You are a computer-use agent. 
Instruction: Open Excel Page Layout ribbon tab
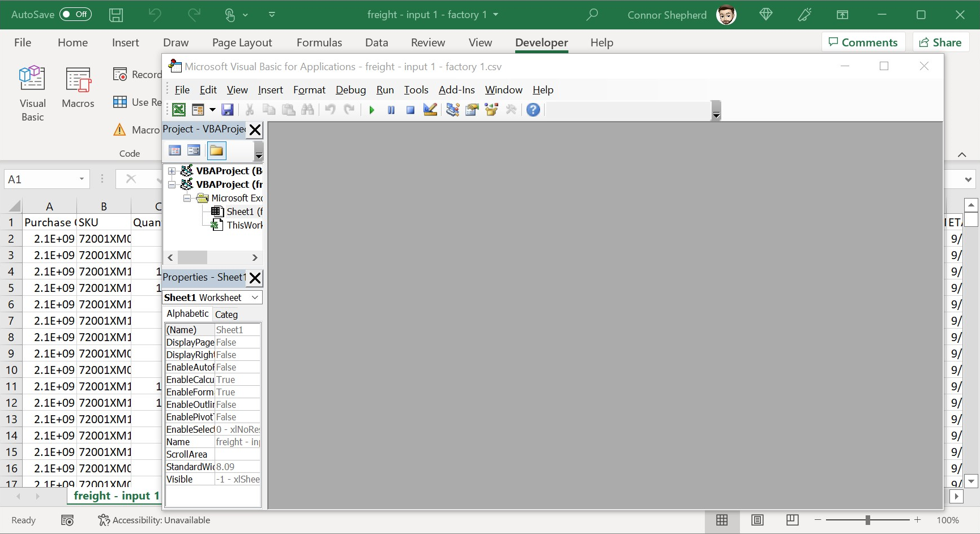click(x=242, y=42)
